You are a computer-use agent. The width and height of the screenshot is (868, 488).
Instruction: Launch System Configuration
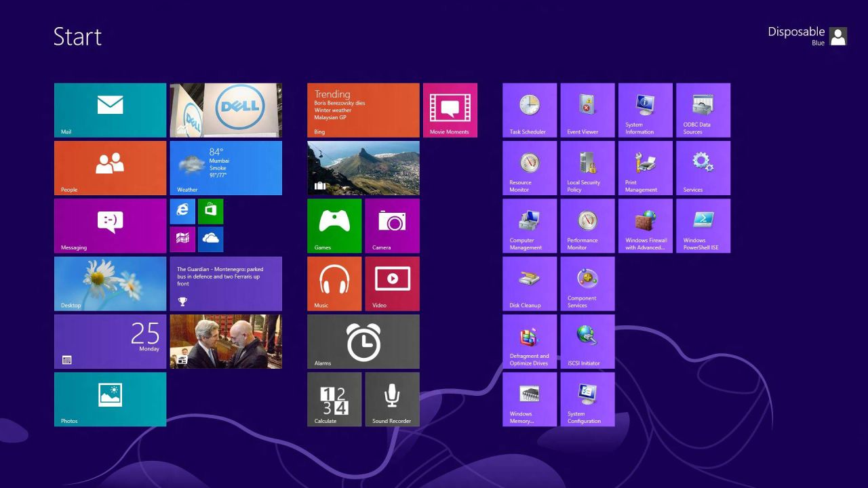[x=587, y=399]
